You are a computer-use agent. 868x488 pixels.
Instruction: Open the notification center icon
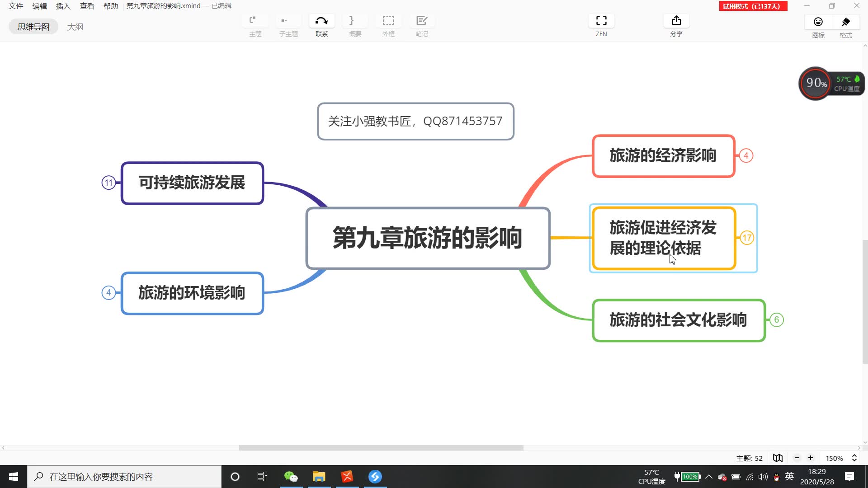[x=849, y=477]
